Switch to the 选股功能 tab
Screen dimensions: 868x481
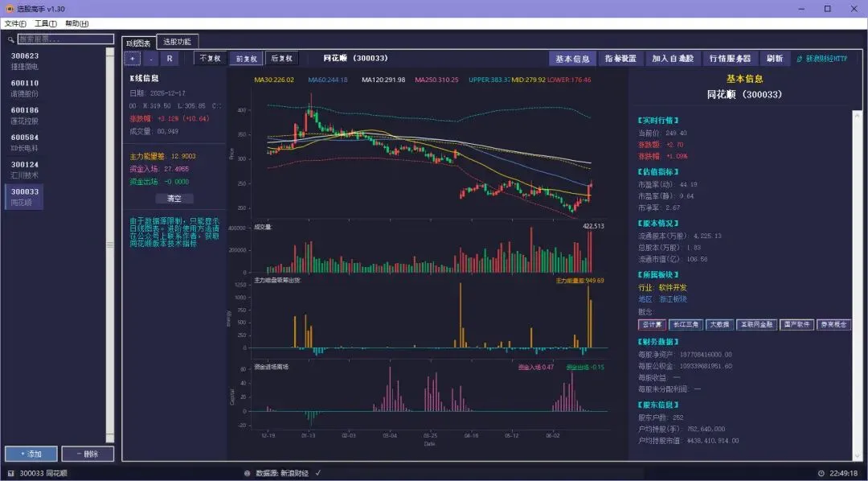[x=177, y=42]
